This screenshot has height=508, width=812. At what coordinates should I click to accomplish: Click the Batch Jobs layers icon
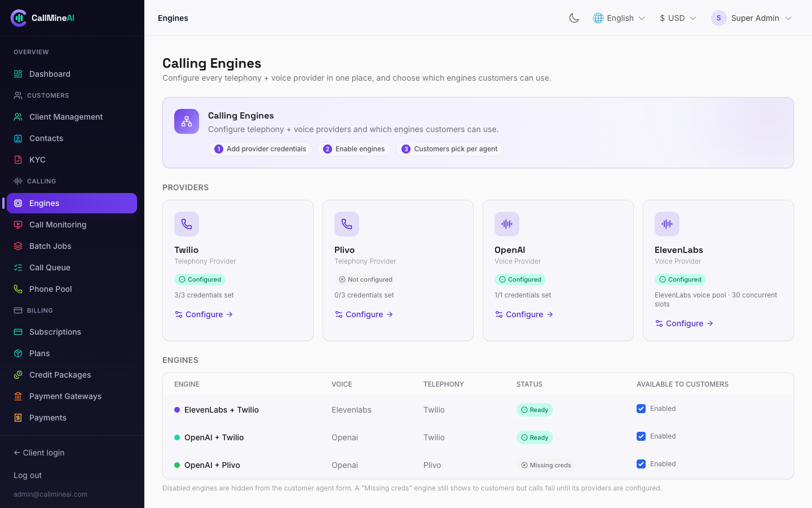point(18,246)
